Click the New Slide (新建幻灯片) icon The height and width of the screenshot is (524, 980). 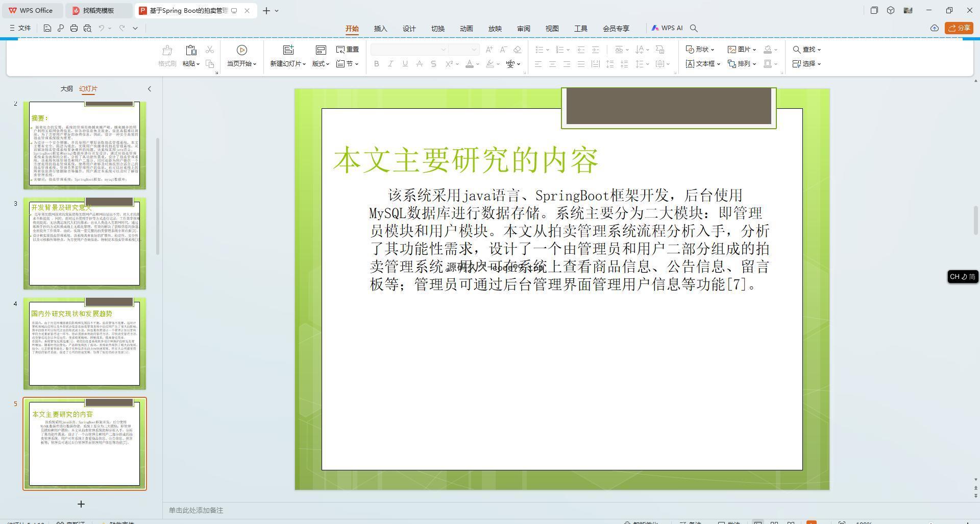[288, 50]
